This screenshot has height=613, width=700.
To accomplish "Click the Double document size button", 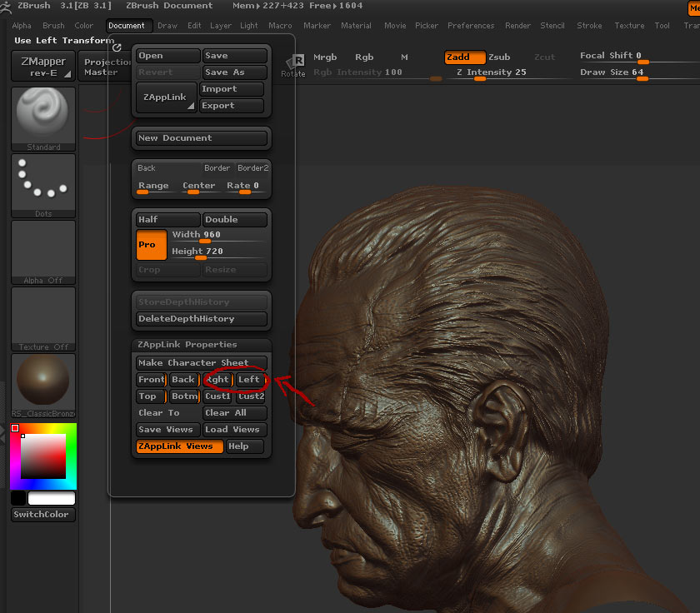I will point(235,220).
